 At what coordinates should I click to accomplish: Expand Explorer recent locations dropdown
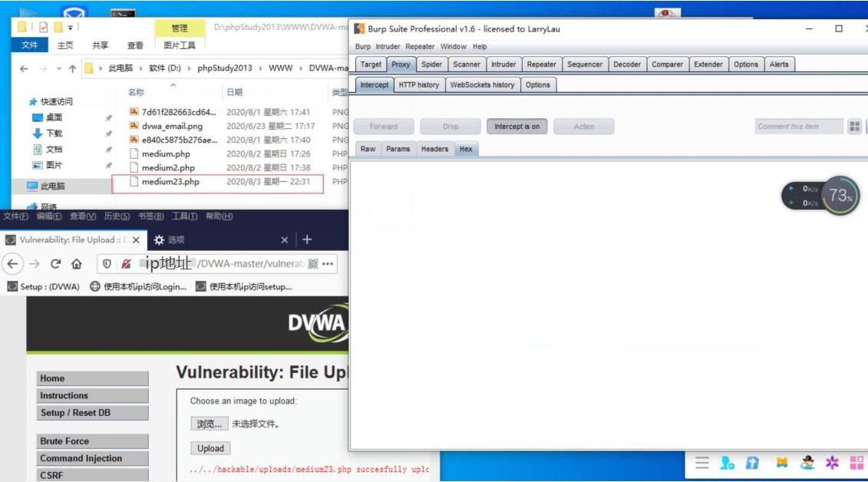(58, 68)
